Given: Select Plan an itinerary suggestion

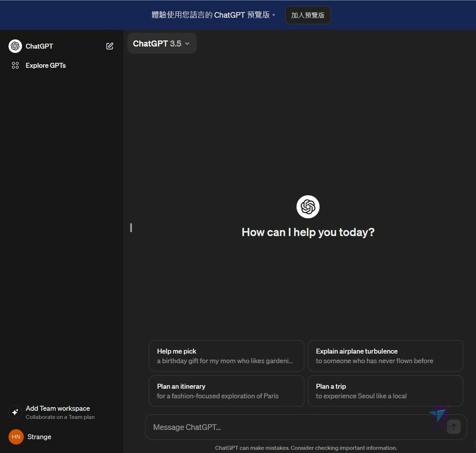Looking at the screenshot, I should click(x=226, y=391).
